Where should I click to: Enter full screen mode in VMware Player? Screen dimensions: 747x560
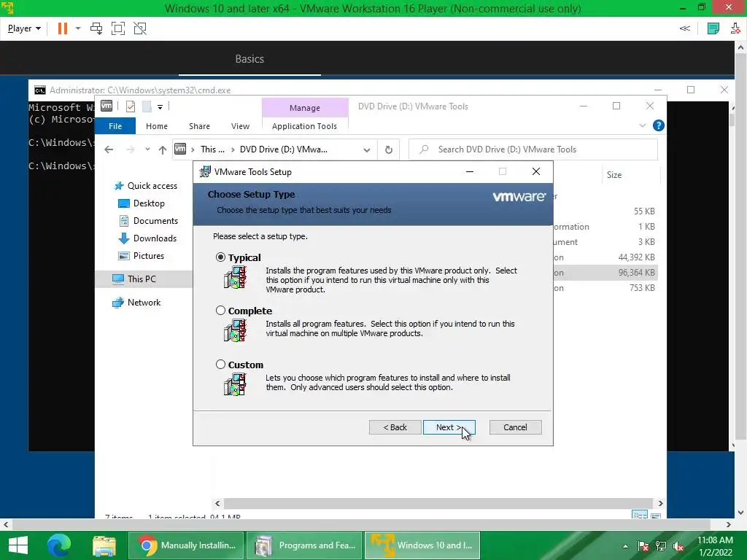click(118, 28)
